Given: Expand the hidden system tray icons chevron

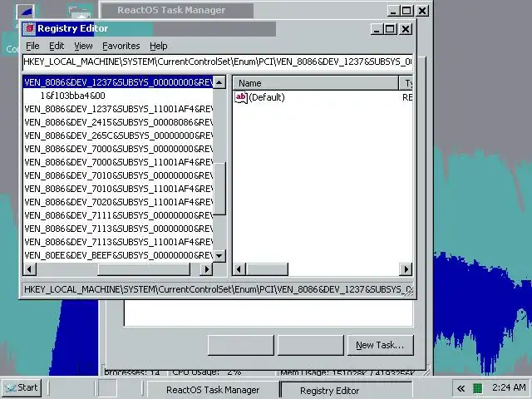Looking at the screenshot, I should [461, 388].
